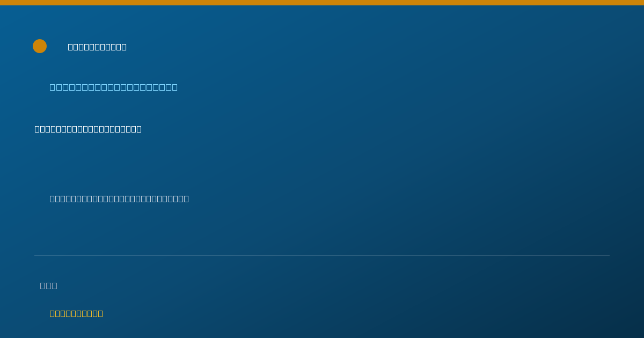Click the orange circle logo icon
Viewport: 644px width, 338px height.
(40, 46)
